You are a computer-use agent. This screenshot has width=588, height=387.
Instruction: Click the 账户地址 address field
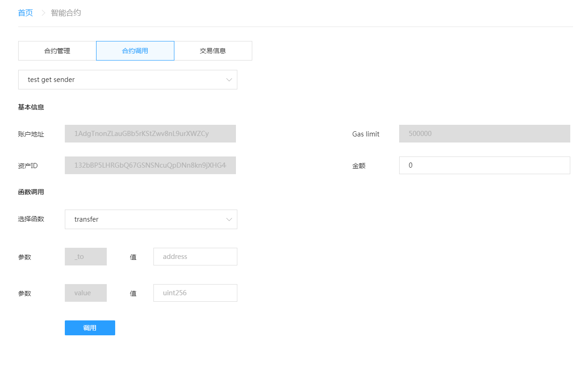(150, 134)
